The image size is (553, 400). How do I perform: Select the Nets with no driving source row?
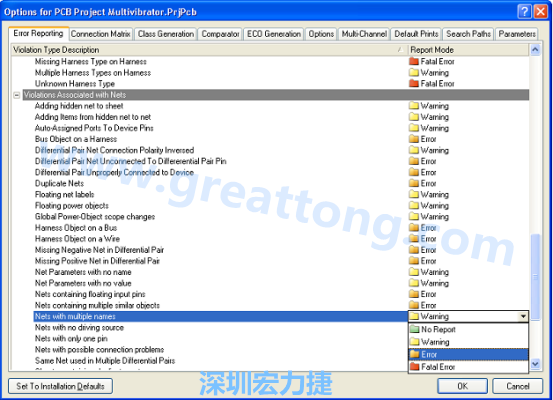[x=220, y=328]
